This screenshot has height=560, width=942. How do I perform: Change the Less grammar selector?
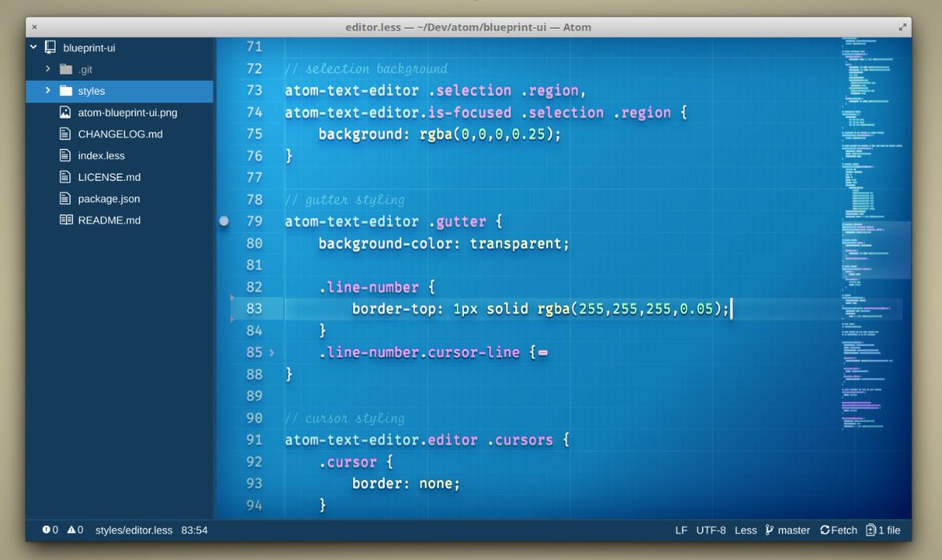click(x=745, y=530)
